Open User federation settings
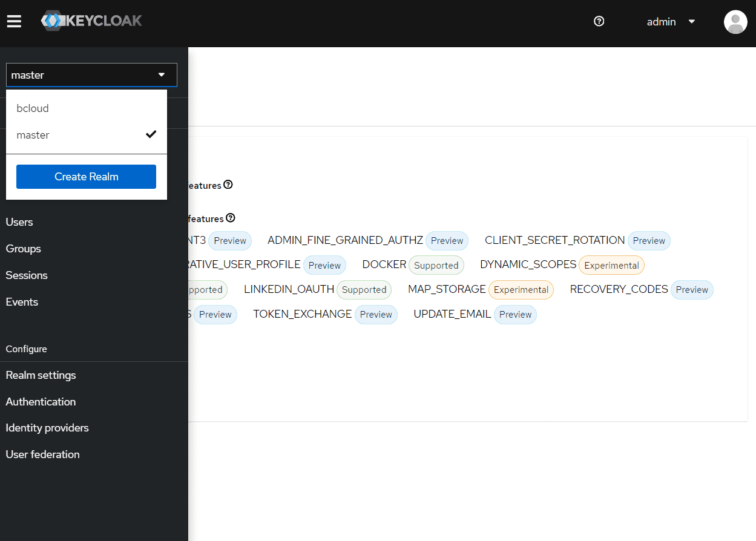The image size is (756, 541). click(42, 454)
